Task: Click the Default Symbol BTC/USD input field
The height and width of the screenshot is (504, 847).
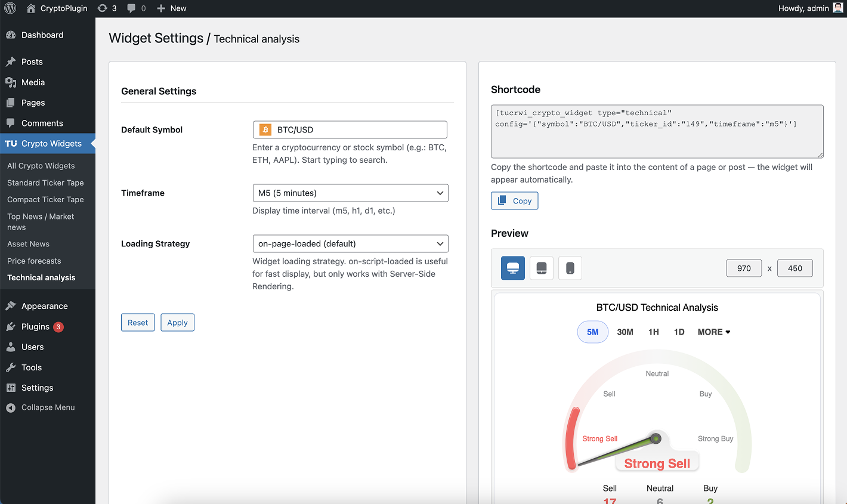Action: pos(350,130)
